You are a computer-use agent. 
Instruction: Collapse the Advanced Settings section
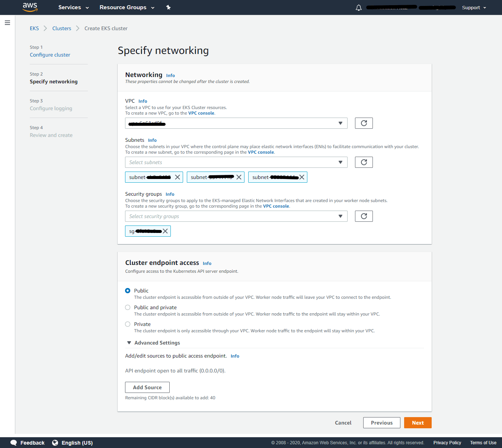pyautogui.click(x=153, y=343)
